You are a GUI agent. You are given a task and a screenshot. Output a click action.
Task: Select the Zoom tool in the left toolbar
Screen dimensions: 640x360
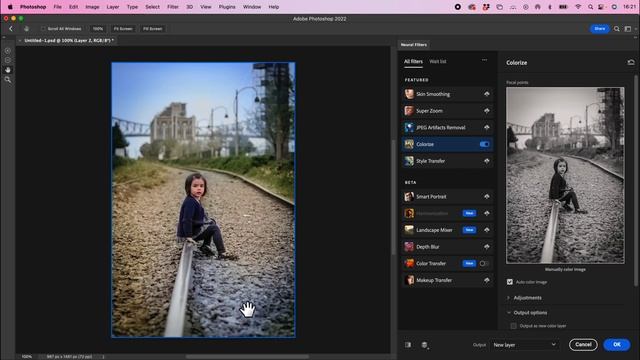click(x=8, y=80)
